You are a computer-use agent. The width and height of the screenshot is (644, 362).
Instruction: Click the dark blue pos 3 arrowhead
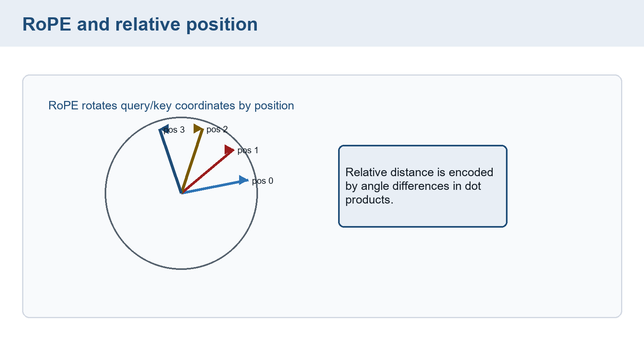click(164, 129)
